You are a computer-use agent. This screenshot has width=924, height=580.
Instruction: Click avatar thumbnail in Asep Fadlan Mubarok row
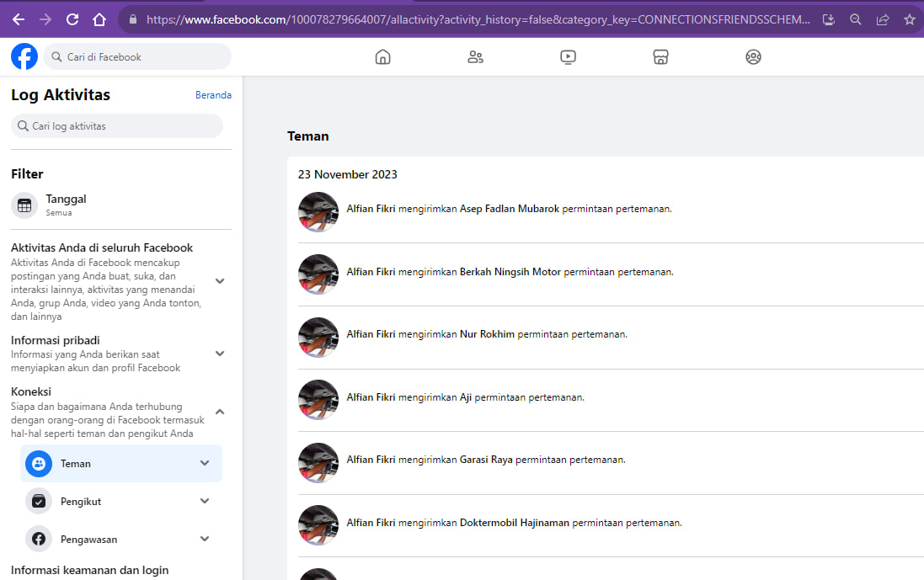318,212
